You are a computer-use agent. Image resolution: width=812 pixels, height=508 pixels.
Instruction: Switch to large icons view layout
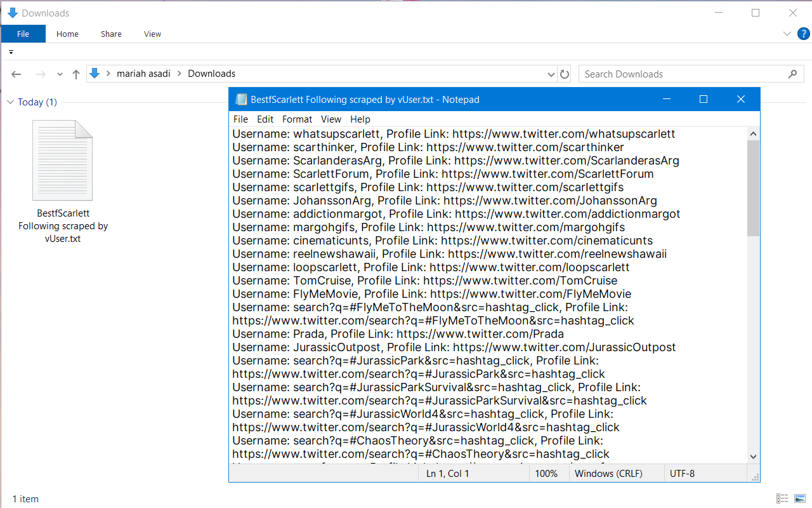click(800, 498)
